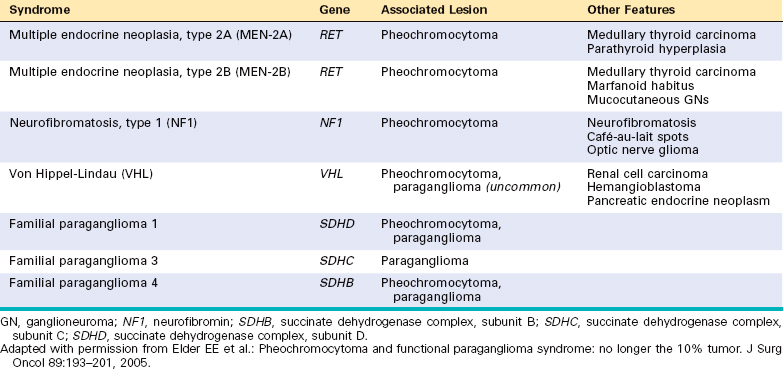
Task: Click the NF1 gene cell
Action: click(x=331, y=123)
